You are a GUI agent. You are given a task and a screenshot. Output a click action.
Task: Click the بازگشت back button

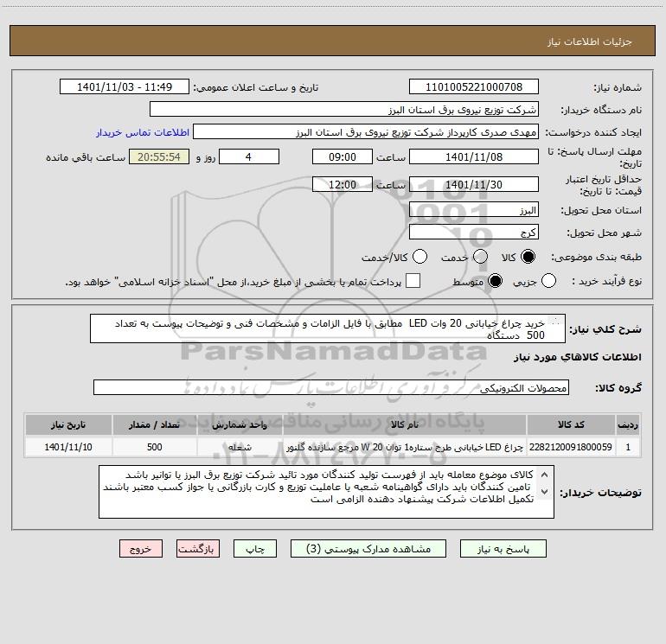pyautogui.click(x=197, y=549)
